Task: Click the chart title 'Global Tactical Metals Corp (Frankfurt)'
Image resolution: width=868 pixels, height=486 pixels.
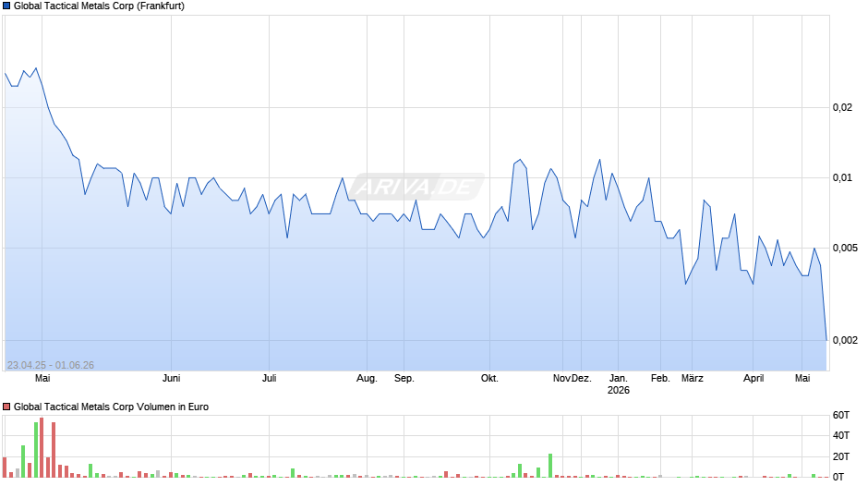Action: point(99,6)
